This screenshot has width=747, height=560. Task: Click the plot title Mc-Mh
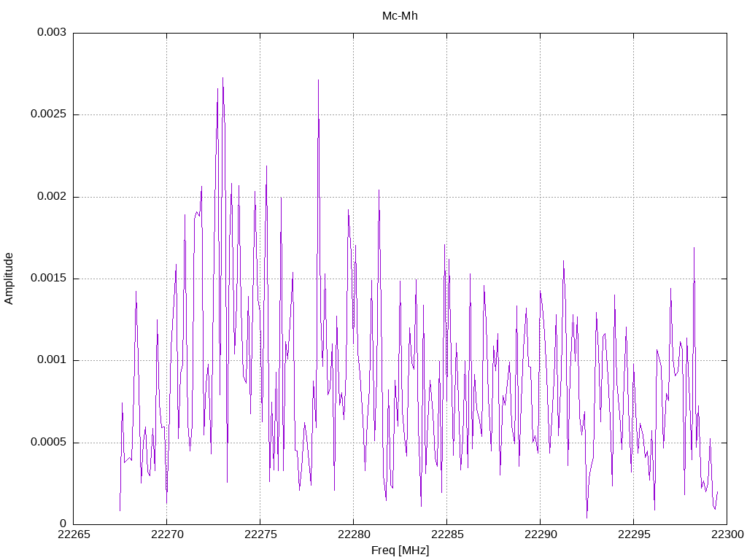(400, 16)
